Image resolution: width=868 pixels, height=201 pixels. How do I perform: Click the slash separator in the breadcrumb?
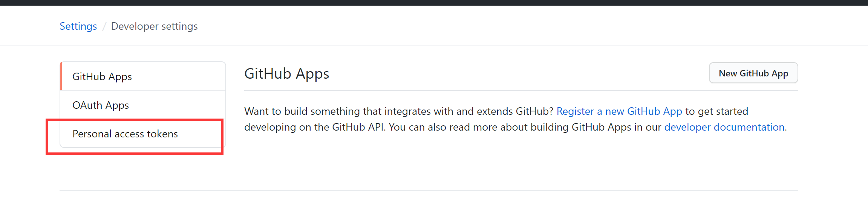(x=104, y=26)
